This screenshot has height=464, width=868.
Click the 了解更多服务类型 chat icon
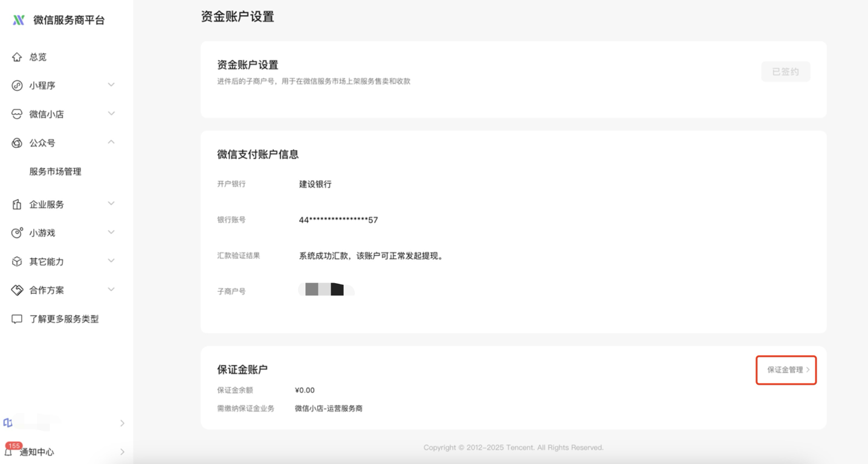(x=17, y=319)
